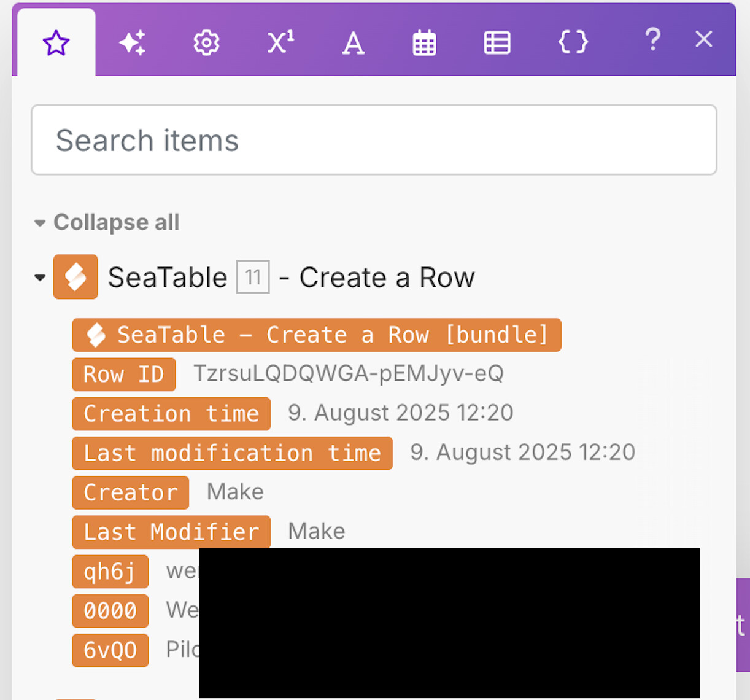
Task: Open general functions gear tab
Action: [206, 43]
